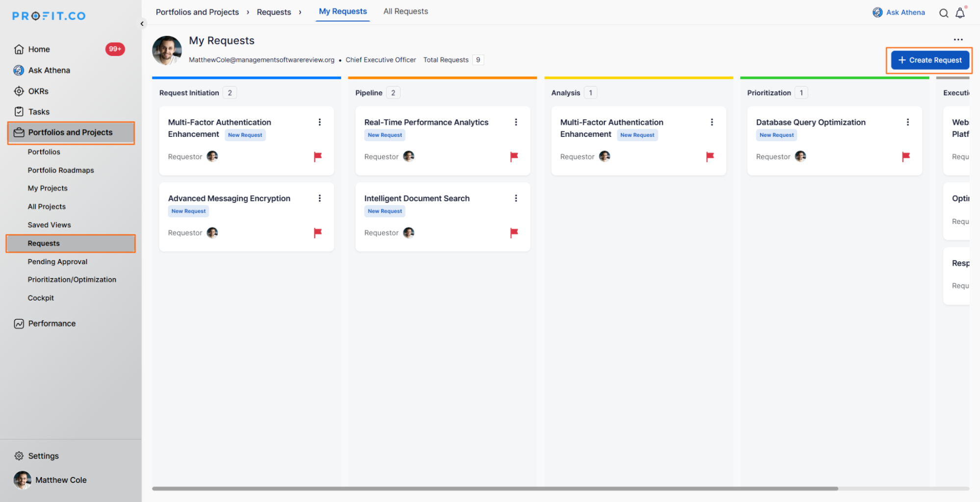Click the search magnifier icon
Viewport: 980px width, 502px height.
(x=943, y=13)
